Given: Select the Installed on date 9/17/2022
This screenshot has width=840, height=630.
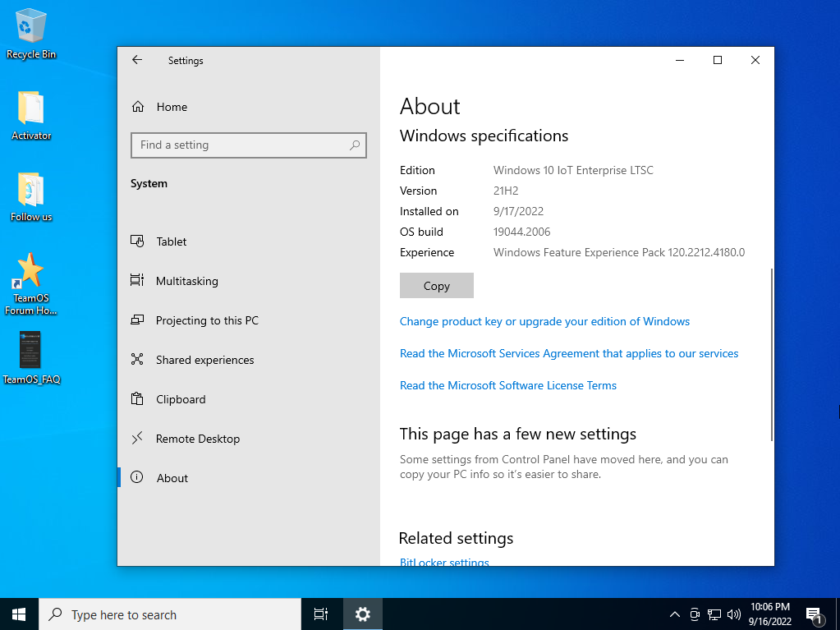Looking at the screenshot, I should click(518, 212).
